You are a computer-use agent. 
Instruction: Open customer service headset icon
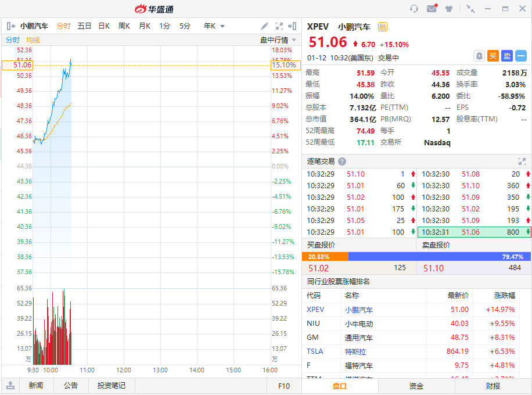tap(414, 9)
